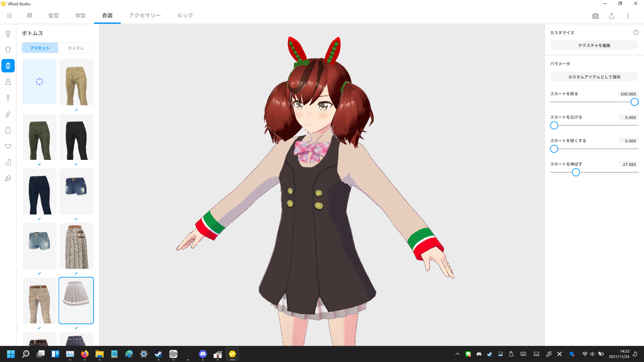Select the tops (T-shirt) category icon
The image size is (644, 362).
[8, 50]
